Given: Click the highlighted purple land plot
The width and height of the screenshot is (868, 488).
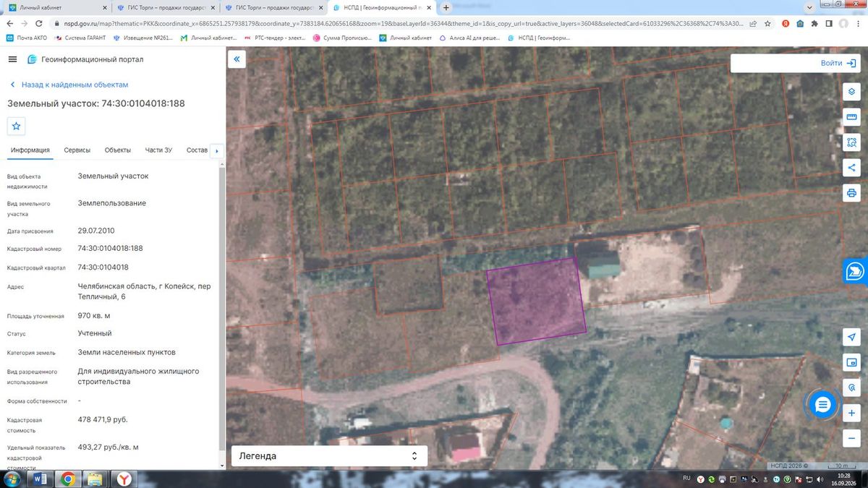Looking at the screenshot, I should point(536,300).
